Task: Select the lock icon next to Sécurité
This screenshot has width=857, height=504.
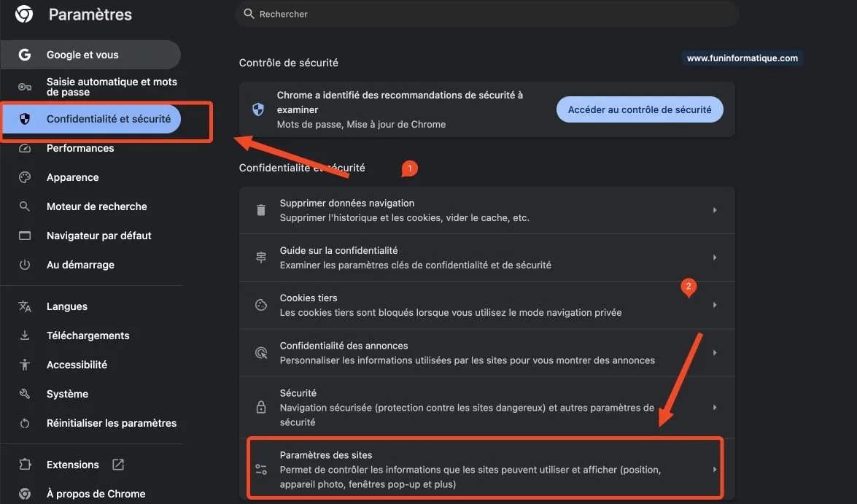Action: 260,407
